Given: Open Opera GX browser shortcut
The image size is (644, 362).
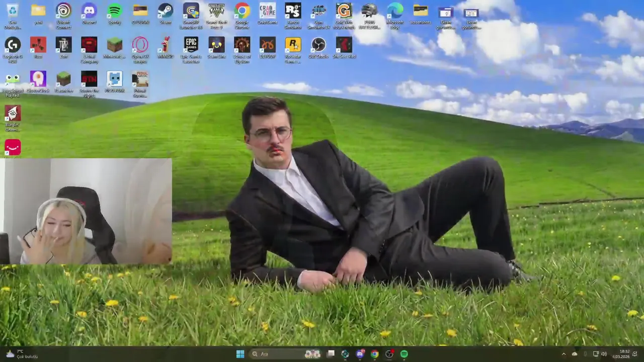Looking at the screenshot, I should (x=140, y=50).
